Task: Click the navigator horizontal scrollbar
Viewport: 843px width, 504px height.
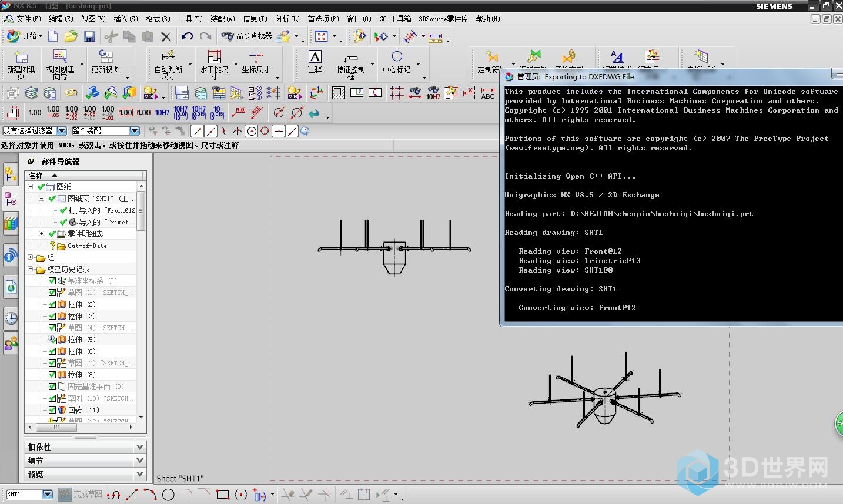Action: pyautogui.click(x=80, y=427)
